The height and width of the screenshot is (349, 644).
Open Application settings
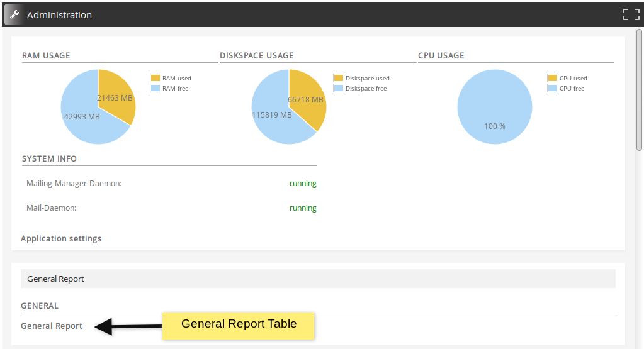pyautogui.click(x=61, y=239)
